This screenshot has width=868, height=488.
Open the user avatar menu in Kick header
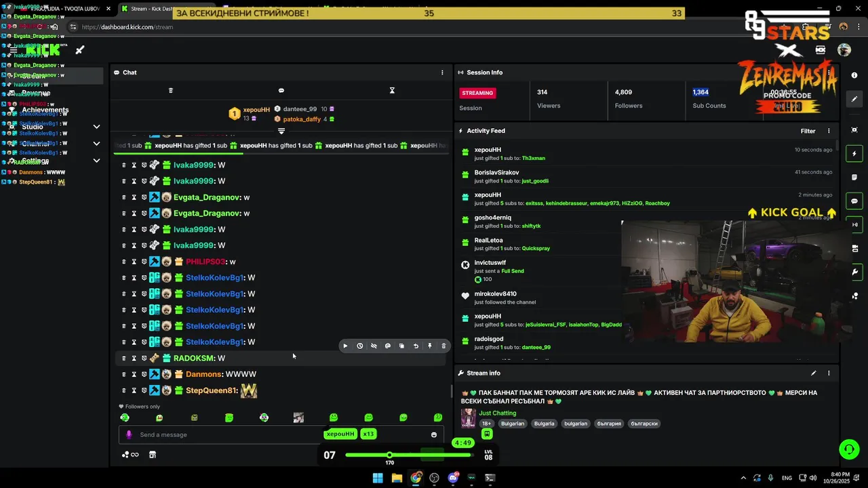point(844,49)
